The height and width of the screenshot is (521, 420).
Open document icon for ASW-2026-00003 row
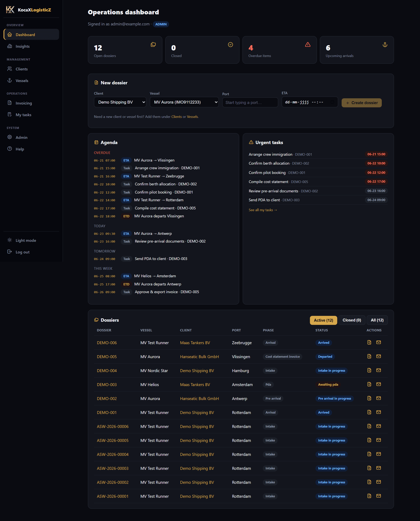point(369,468)
